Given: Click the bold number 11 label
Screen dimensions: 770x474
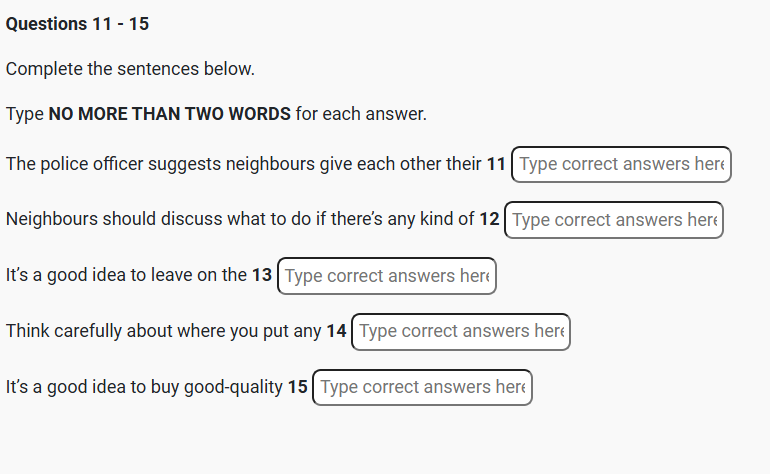Looking at the screenshot, I should (496, 164).
